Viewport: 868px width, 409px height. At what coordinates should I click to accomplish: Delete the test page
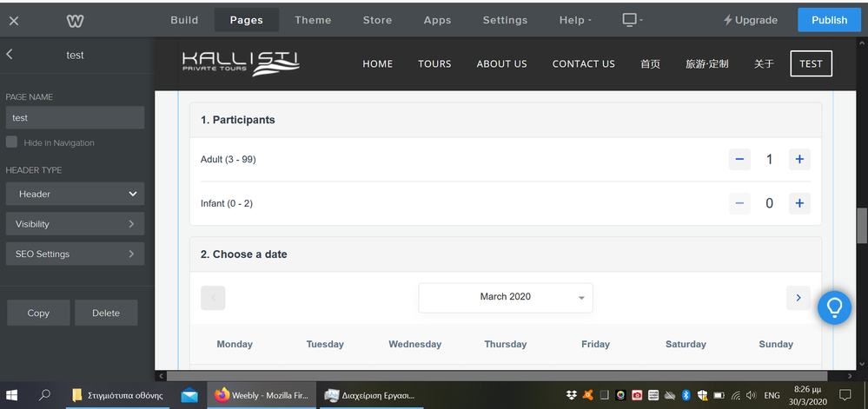106,313
